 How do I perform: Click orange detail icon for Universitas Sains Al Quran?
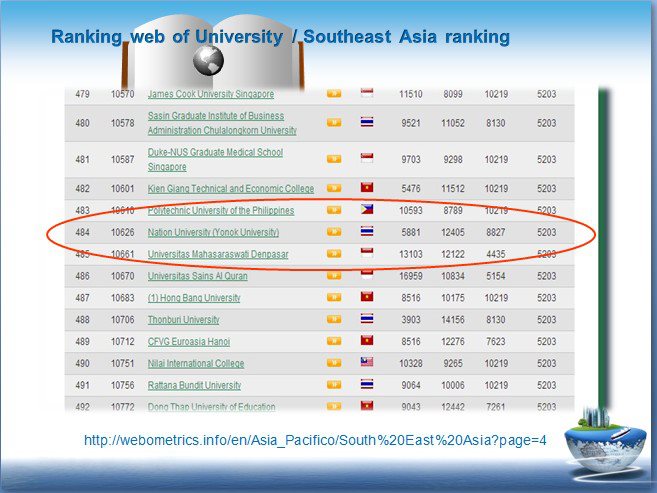334,275
